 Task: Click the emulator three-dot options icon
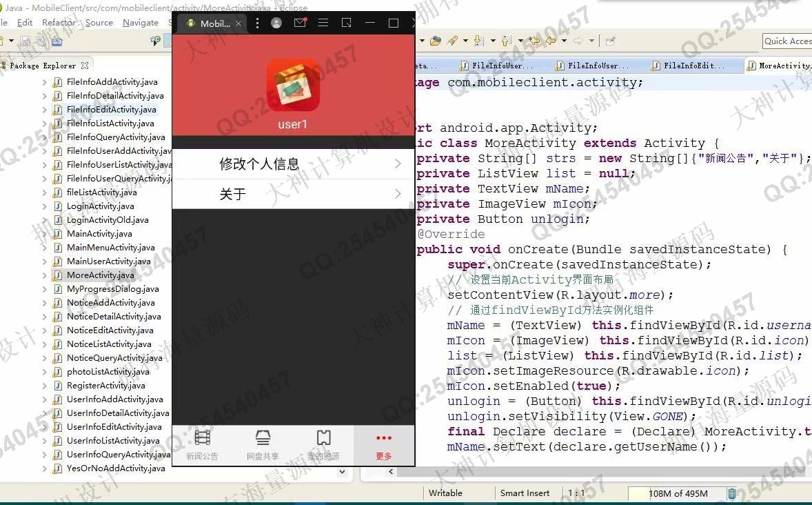pos(257,23)
